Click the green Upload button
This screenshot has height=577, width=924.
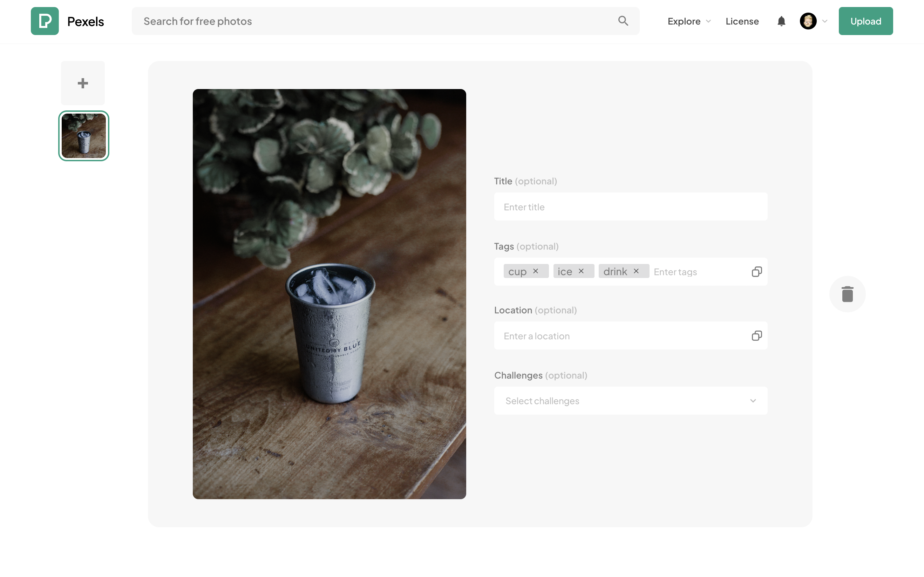point(865,21)
